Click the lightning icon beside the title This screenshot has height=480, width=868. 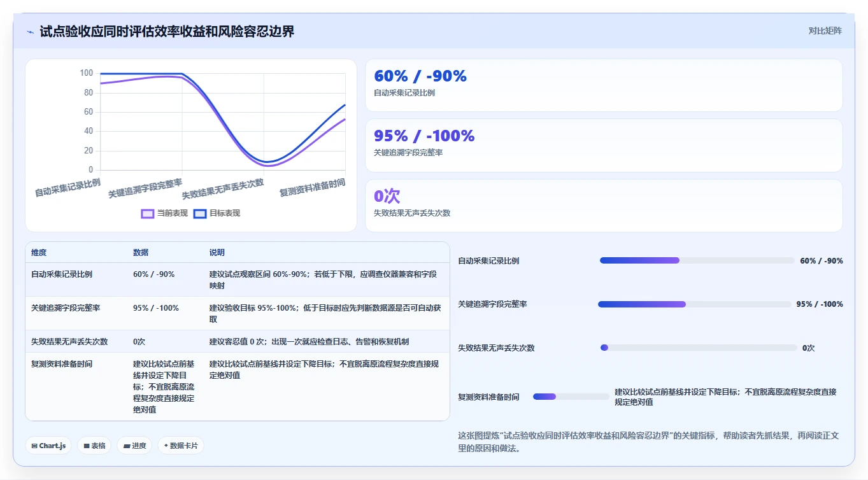[x=30, y=31]
